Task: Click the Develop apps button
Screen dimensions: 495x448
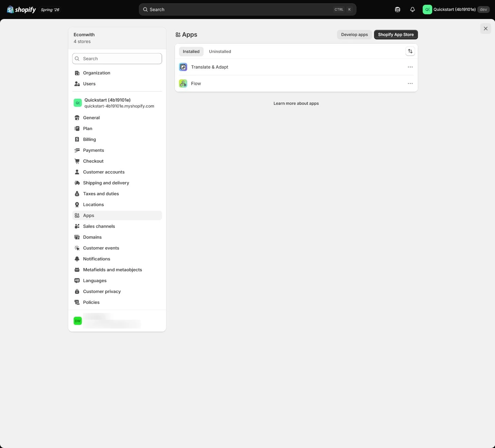Action: pyautogui.click(x=354, y=35)
